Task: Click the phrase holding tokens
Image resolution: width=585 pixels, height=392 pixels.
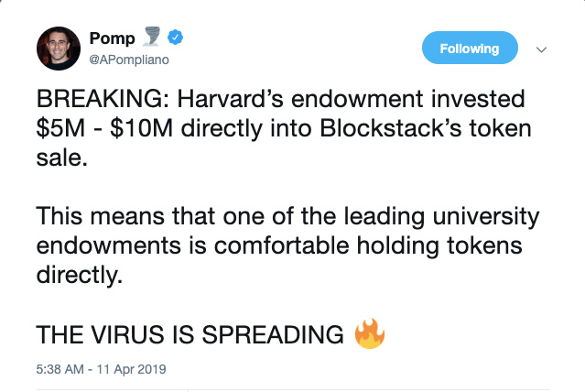Action: click(439, 246)
